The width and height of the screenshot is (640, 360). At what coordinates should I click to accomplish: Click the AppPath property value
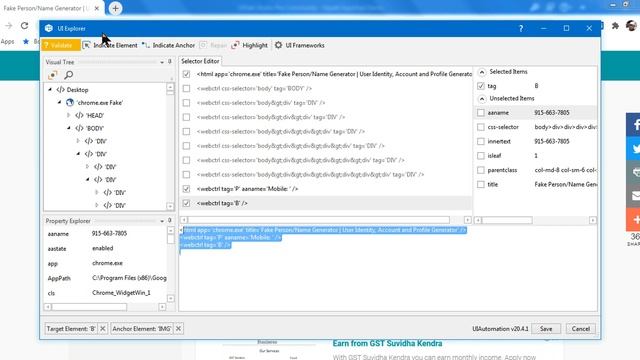pyautogui.click(x=129, y=278)
